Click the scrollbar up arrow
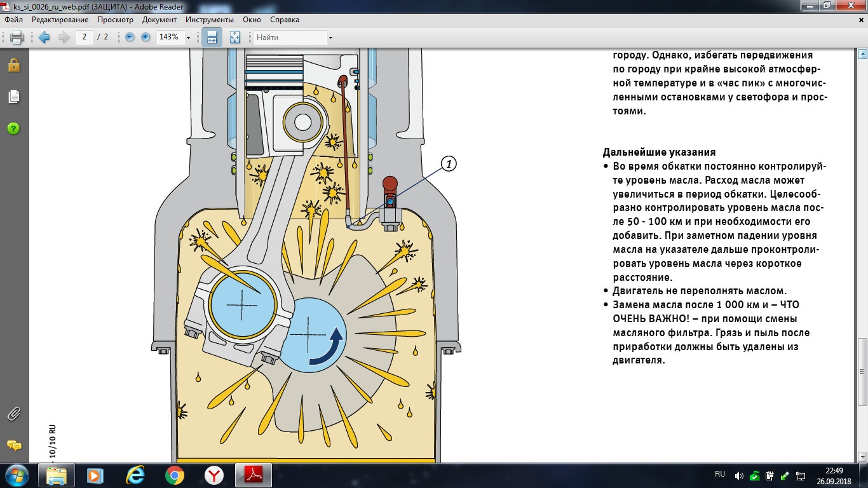This screenshot has height=488, width=868. click(x=862, y=53)
